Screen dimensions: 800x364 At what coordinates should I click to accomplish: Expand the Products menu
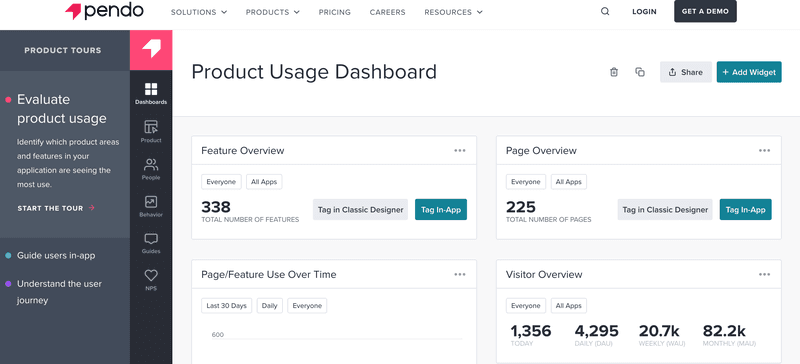[272, 12]
